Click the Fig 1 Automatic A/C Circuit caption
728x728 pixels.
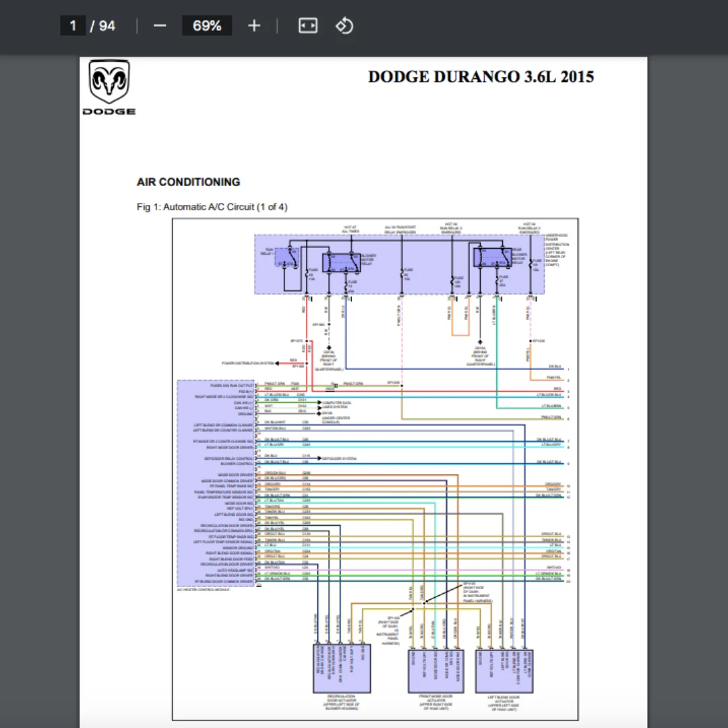point(212,207)
